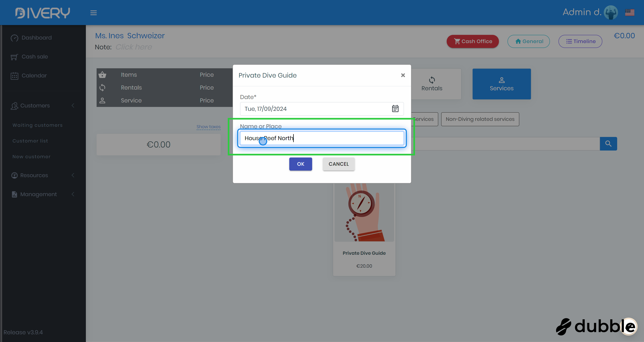Click the magnifier search button

(x=608, y=144)
